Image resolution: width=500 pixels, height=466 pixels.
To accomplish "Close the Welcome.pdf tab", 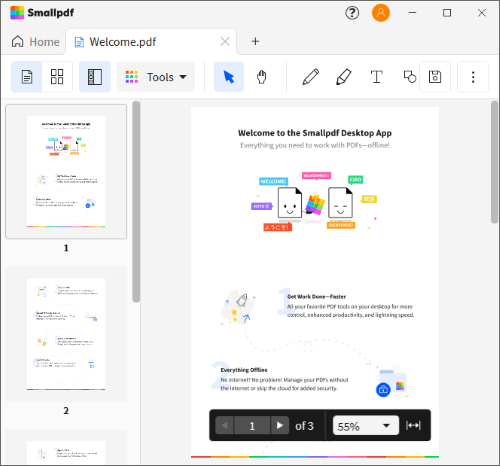I will coord(225,42).
